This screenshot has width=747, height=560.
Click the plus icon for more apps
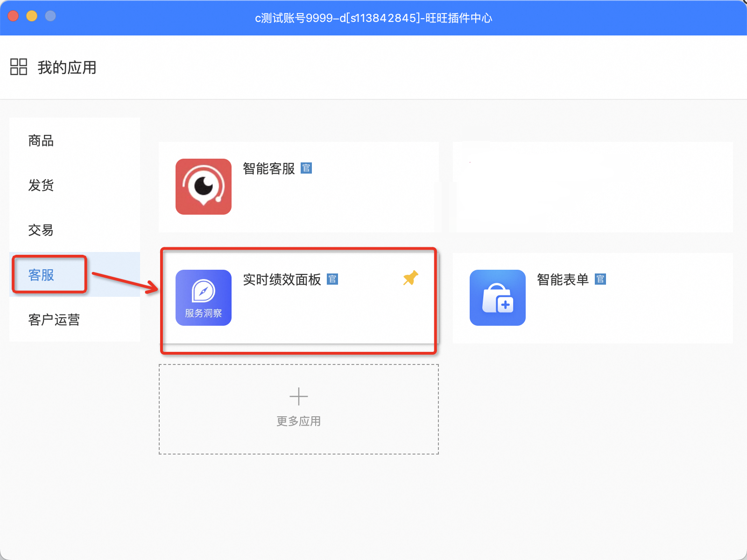pyautogui.click(x=299, y=397)
